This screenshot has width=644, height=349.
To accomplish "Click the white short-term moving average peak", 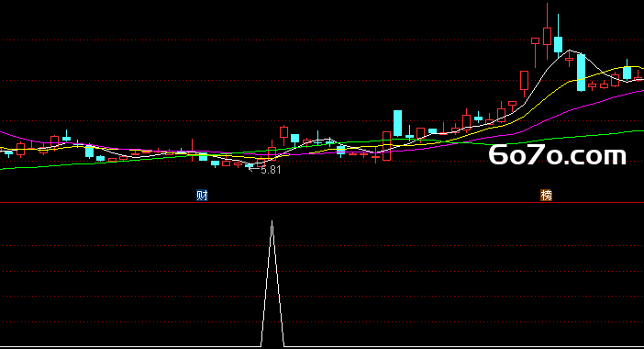I will [570, 51].
